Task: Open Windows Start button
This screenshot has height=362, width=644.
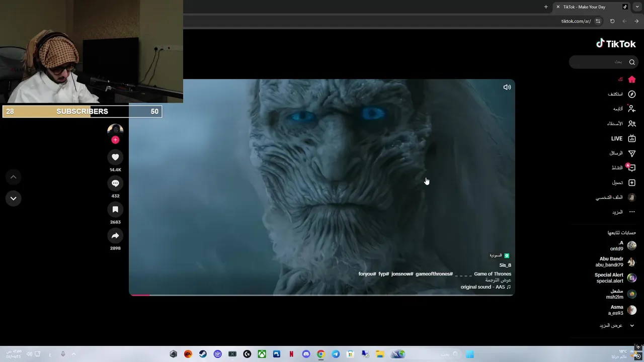Action: (x=469, y=354)
